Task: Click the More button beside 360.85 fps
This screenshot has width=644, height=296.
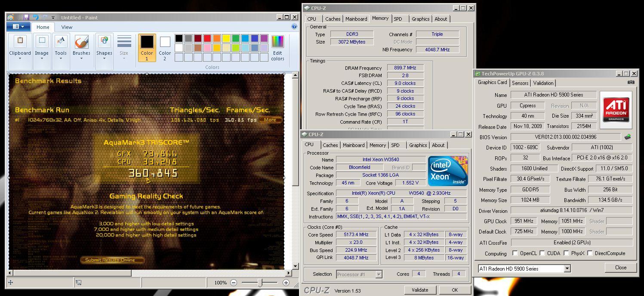Action: 270,120
